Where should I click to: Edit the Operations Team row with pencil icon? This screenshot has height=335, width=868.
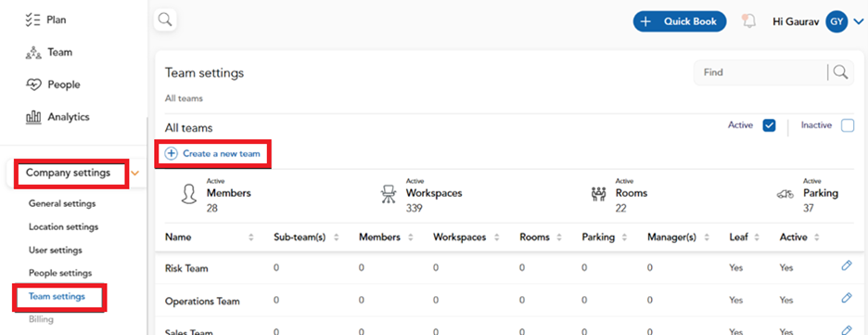click(846, 298)
